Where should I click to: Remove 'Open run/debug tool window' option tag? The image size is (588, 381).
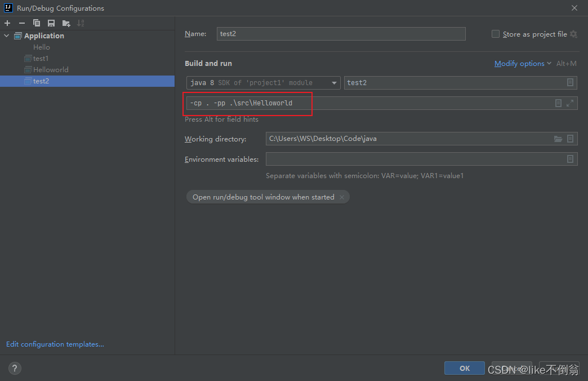[342, 197]
